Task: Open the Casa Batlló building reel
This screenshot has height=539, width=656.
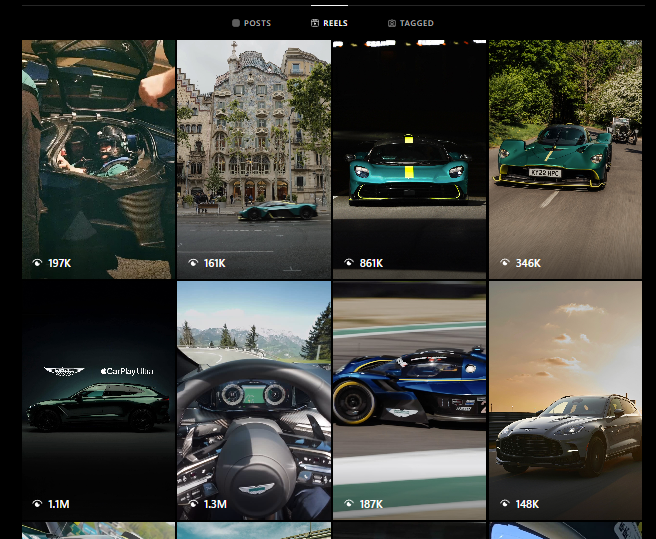Action: click(254, 159)
